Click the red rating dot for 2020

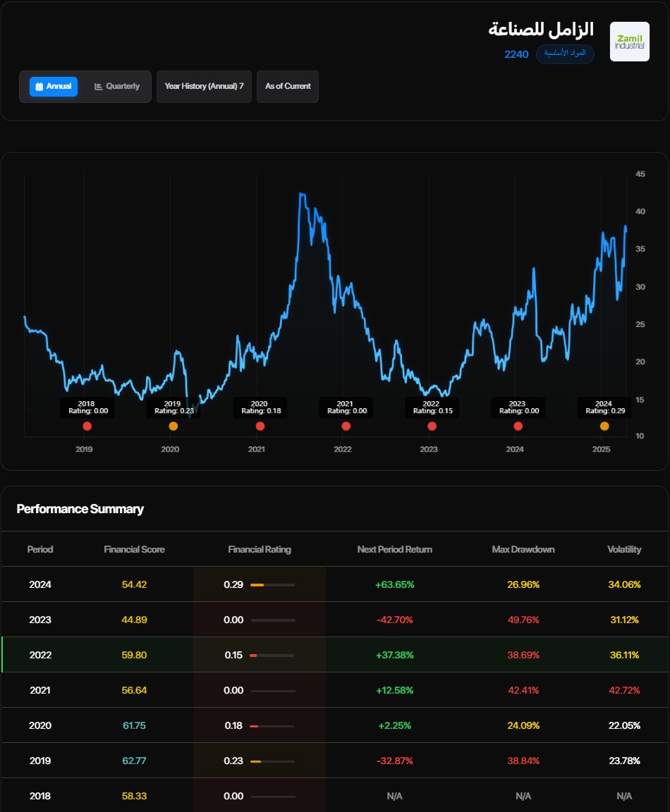point(260,426)
